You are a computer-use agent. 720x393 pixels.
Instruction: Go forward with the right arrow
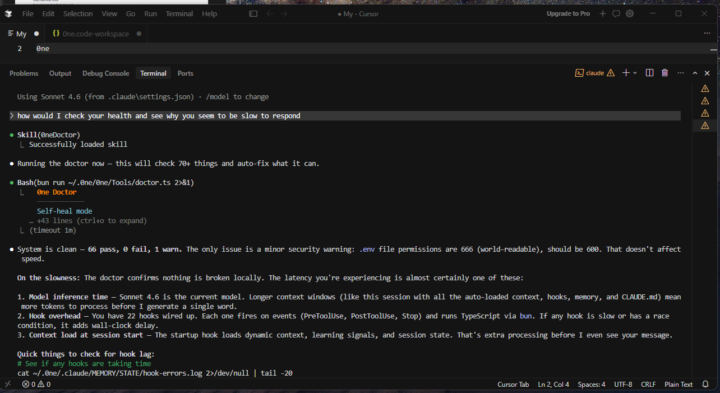284,14
